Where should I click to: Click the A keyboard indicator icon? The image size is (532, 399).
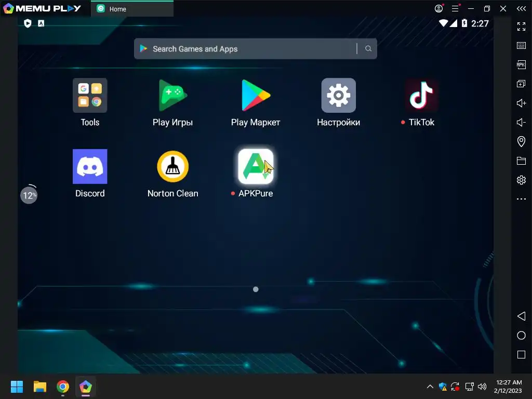tap(41, 23)
